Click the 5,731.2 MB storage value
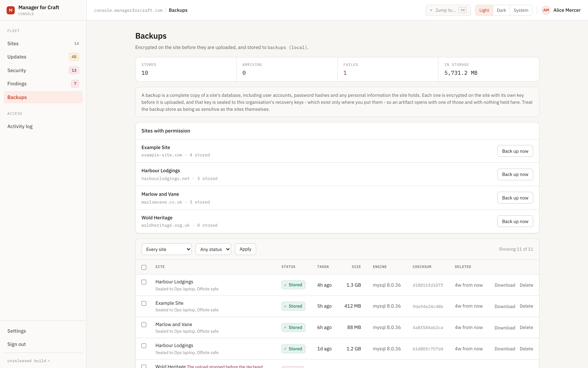The image size is (588, 368). coord(461,73)
